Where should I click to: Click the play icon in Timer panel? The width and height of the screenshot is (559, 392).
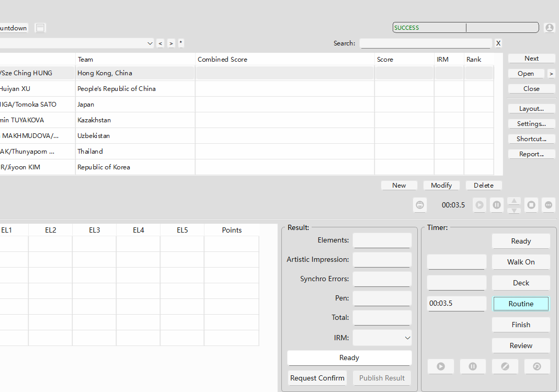point(441,366)
